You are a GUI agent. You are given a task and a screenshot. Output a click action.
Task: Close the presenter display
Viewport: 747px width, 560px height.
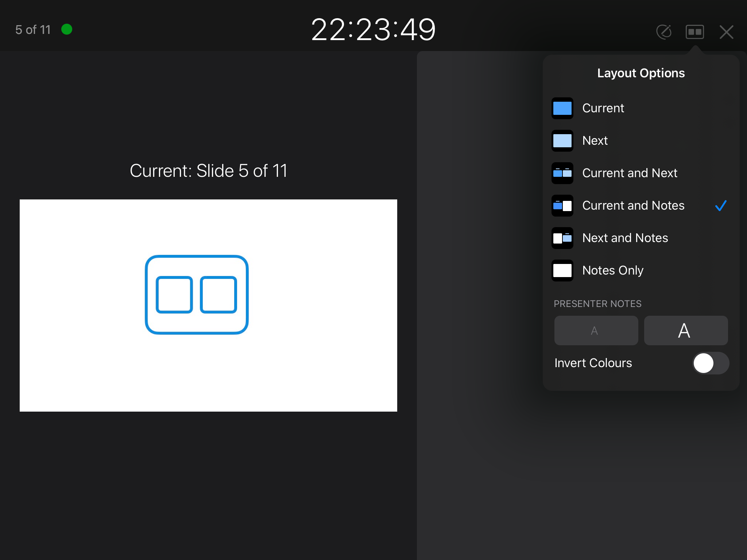[726, 32]
